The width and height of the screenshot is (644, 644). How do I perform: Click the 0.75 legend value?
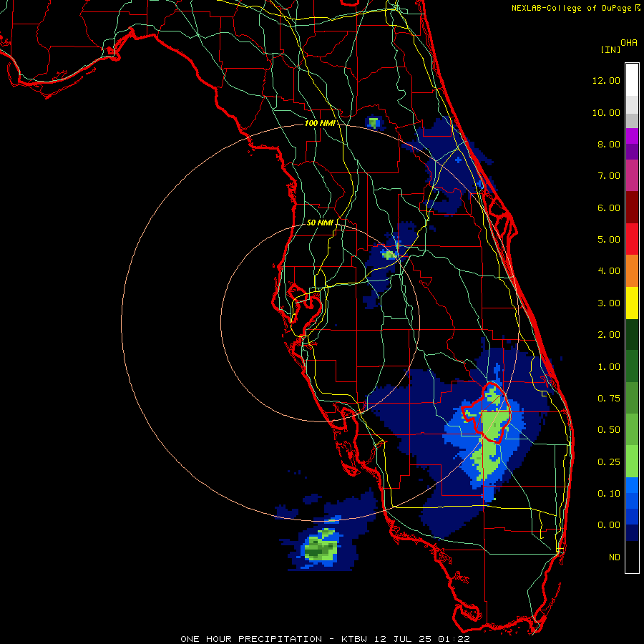pos(608,399)
